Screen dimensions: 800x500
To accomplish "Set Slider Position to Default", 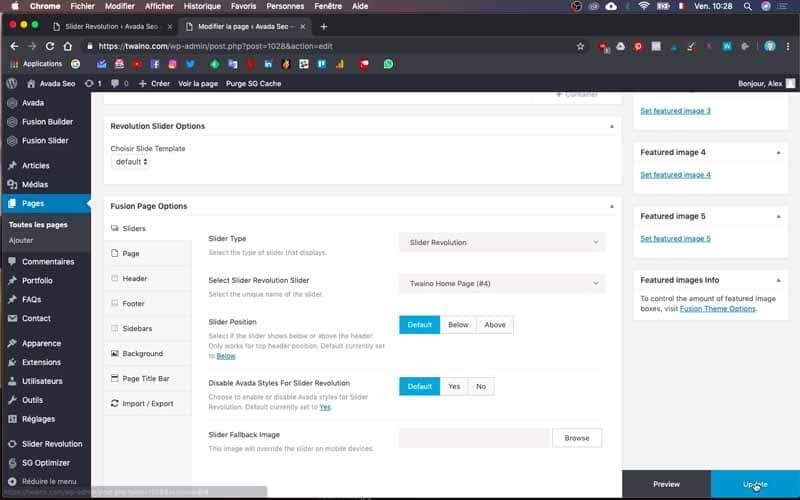I will (419, 324).
